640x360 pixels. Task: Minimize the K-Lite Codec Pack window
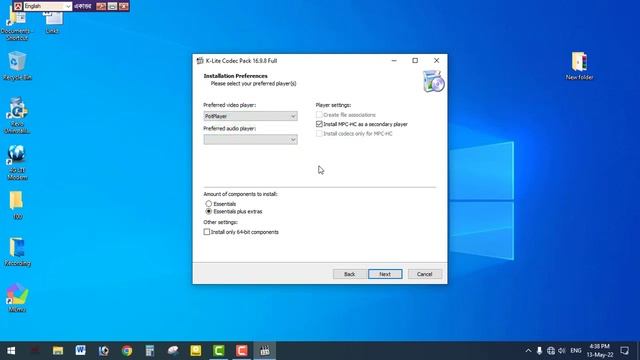(394, 60)
